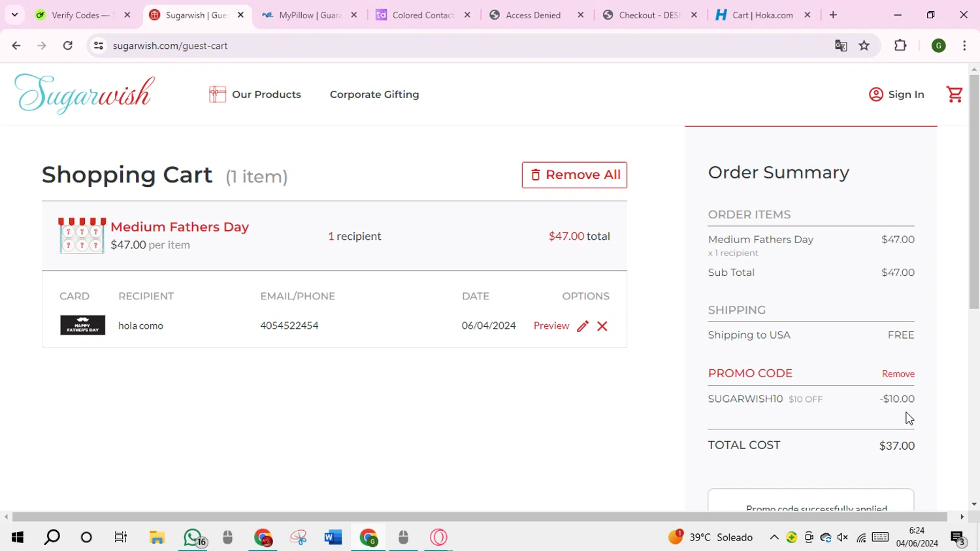Viewport: 980px width, 551px height.
Task: Click the muted volume tray icon
Action: [x=843, y=537]
